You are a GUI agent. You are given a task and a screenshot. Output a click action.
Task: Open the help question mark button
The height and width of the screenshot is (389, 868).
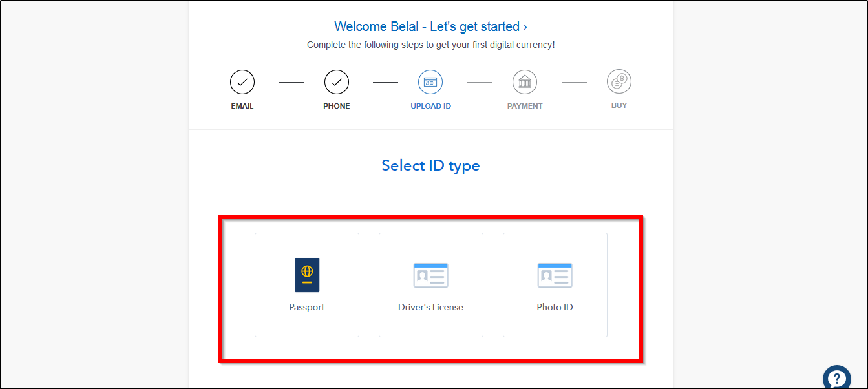(837, 379)
